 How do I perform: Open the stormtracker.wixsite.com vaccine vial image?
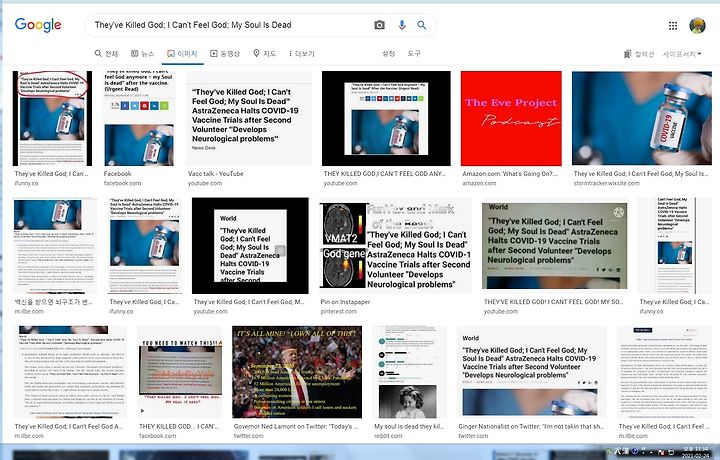[642, 118]
